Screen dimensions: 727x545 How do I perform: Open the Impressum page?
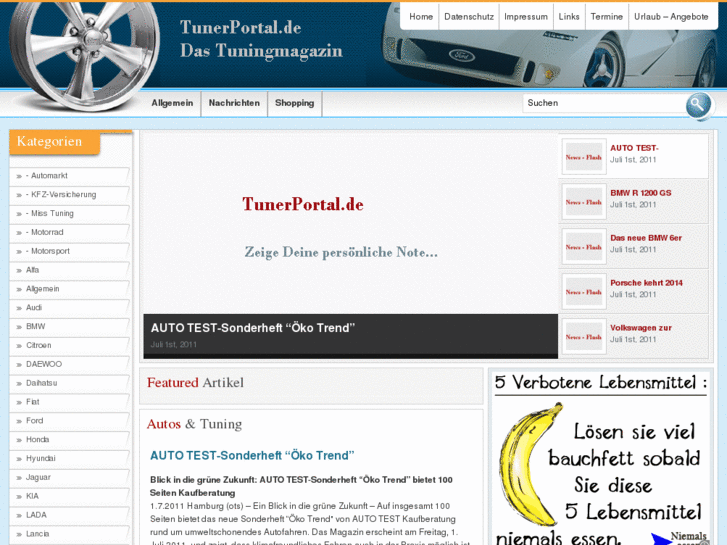click(526, 17)
